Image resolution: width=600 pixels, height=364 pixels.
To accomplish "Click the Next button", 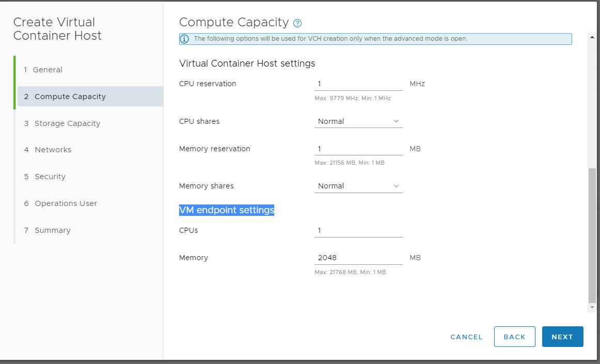I will (562, 337).
